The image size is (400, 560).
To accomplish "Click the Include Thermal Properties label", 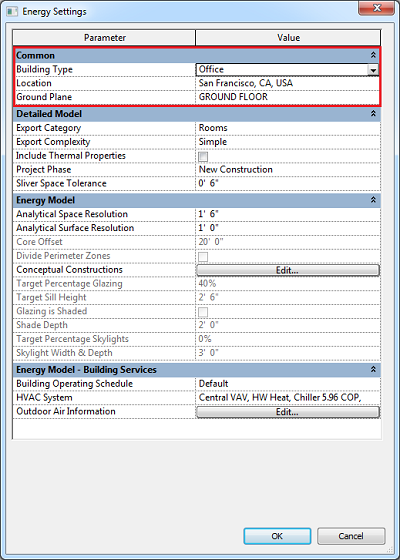I will pyautogui.click(x=71, y=156).
